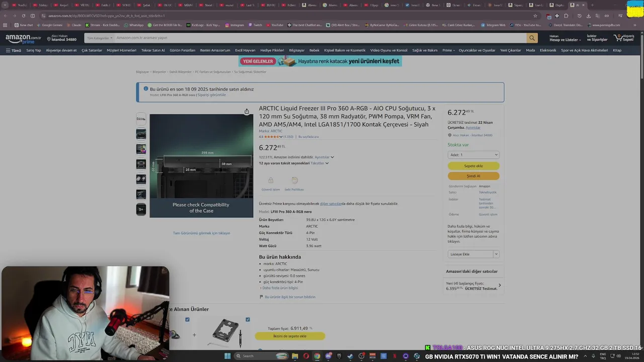Open the YouTube bookmark

(275, 25)
